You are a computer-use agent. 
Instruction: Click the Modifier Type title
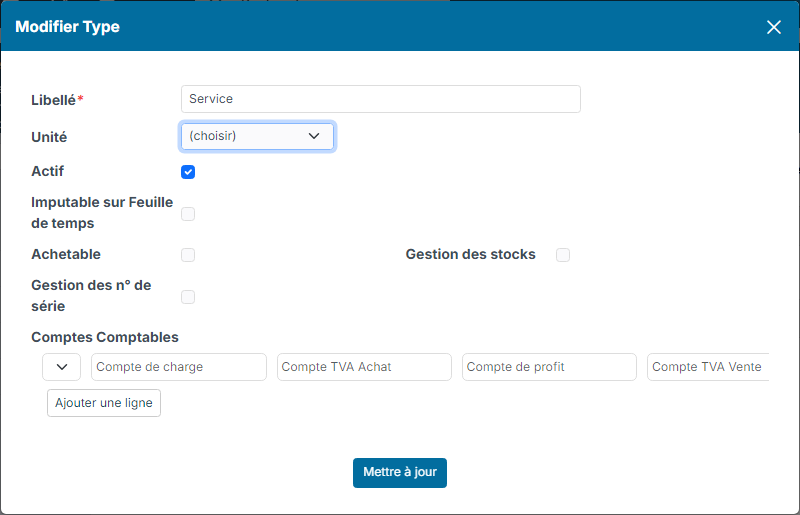click(67, 27)
